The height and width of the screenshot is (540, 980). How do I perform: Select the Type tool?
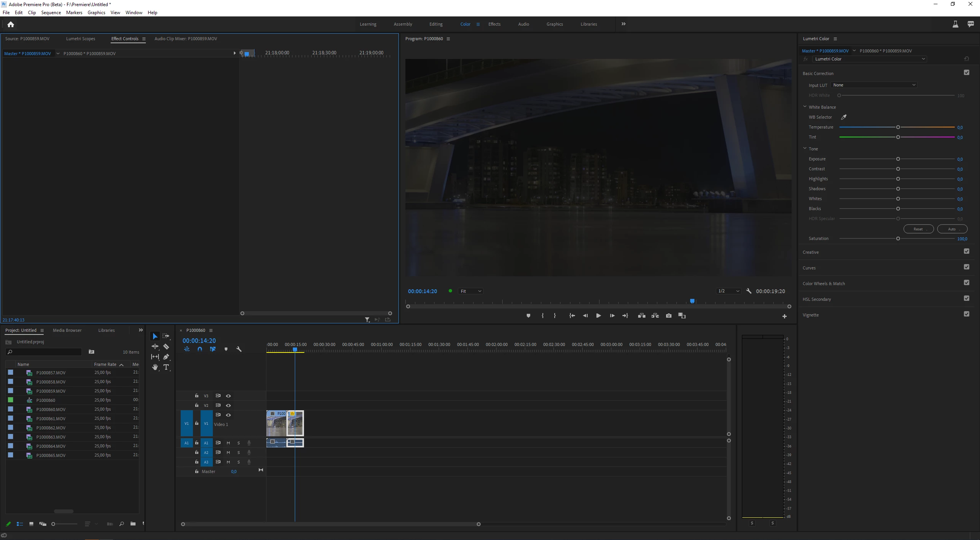[x=166, y=367]
